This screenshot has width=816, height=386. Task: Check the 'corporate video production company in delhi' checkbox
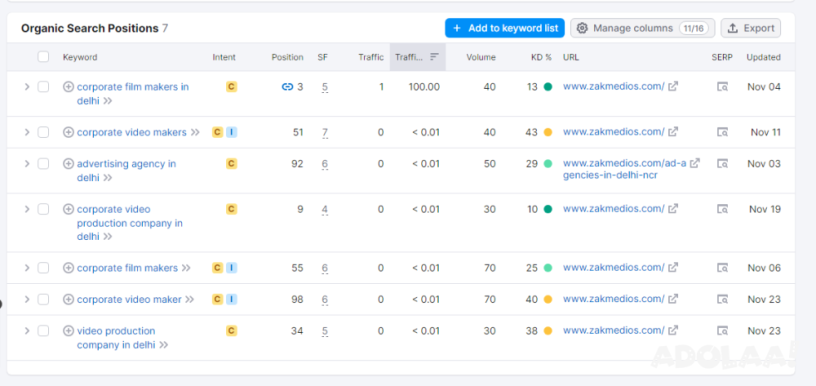(43, 209)
